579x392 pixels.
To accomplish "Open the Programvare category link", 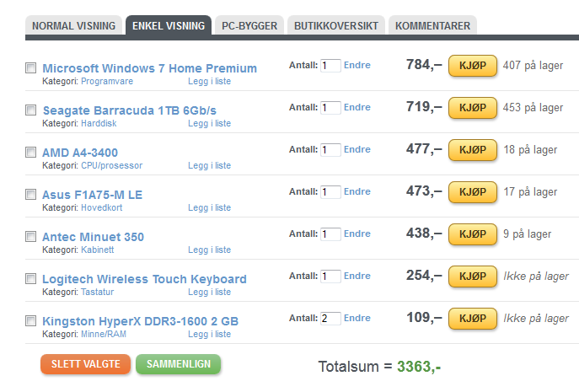I will 107,81.
